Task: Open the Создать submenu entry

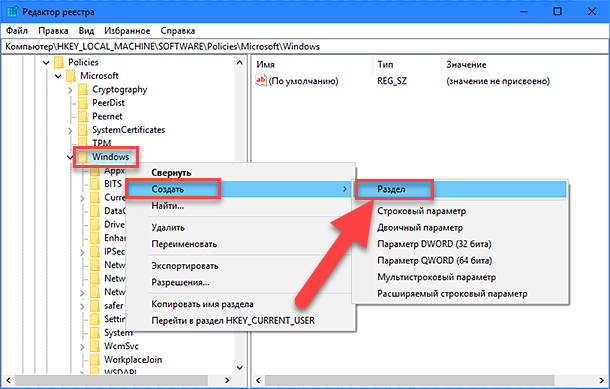Action: click(240, 189)
